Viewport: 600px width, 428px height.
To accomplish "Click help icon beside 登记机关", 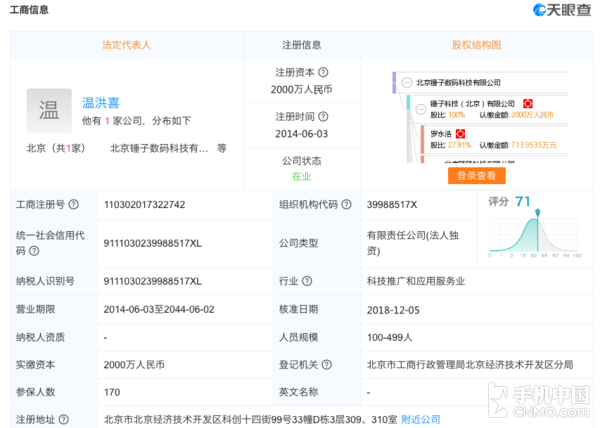I will (326, 365).
